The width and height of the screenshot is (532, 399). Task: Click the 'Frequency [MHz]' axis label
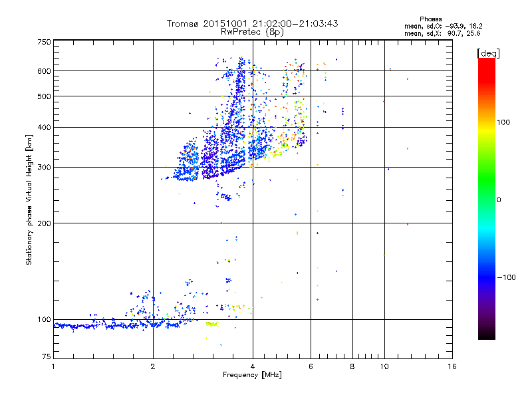coord(252,375)
